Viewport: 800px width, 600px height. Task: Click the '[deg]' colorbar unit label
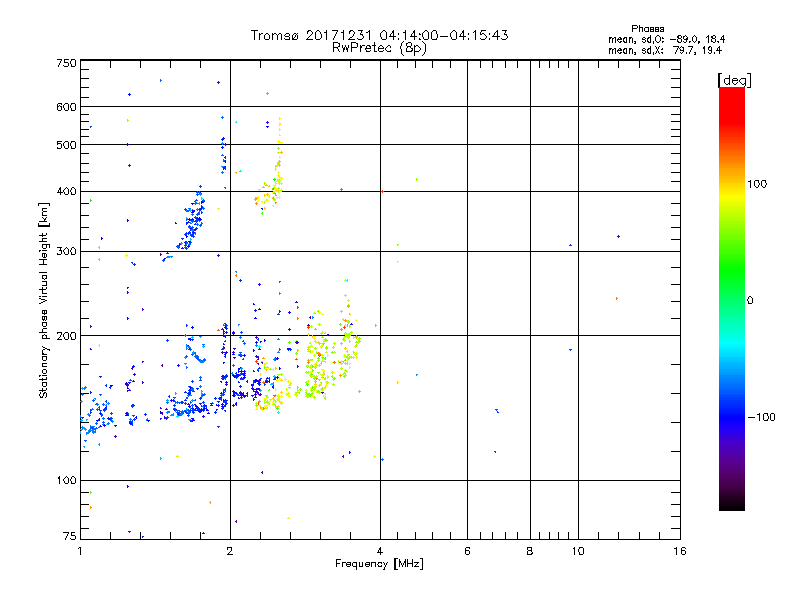[734, 80]
